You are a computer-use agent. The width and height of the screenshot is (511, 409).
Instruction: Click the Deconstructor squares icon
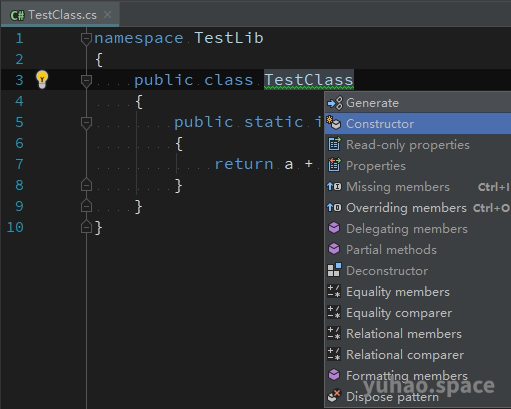334,270
